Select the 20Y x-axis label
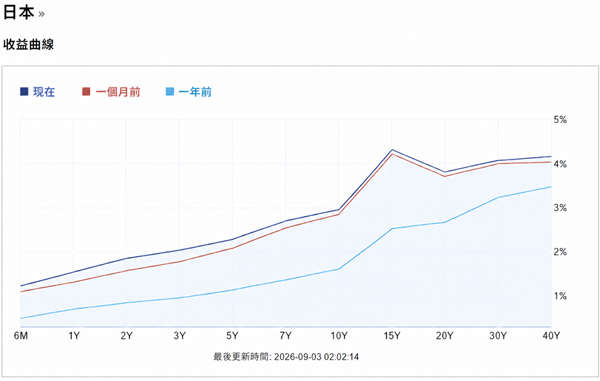 [x=445, y=336]
